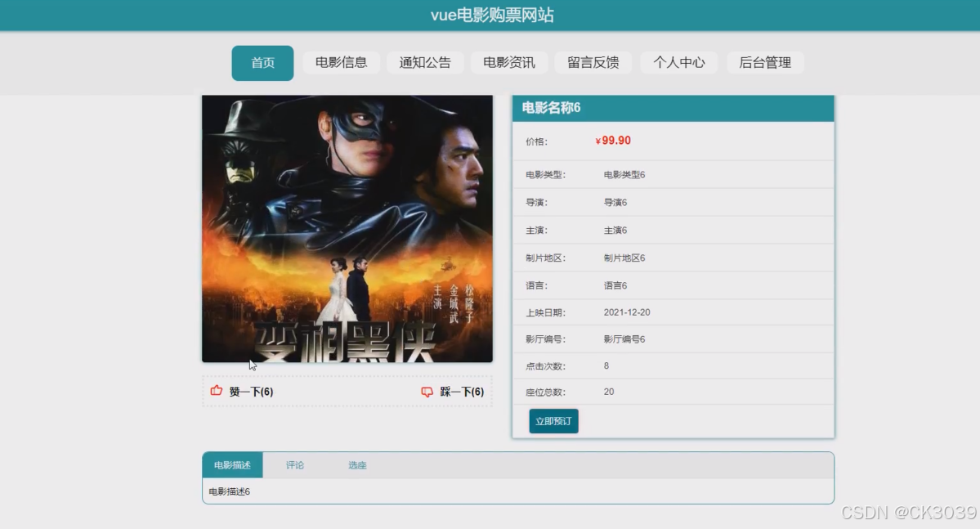The width and height of the screenshot is (980, 529).
Task: Click the 电影描述6 description text
Action: click(x=230, y=491)
